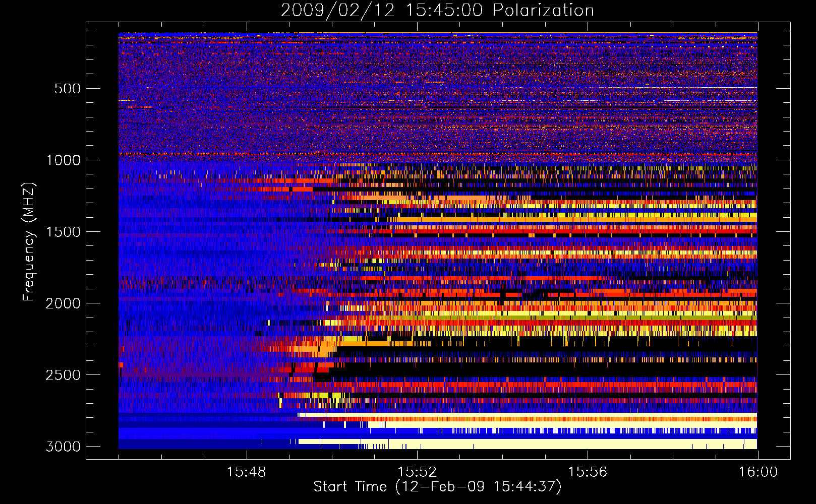Click the 15:52 time tick label
Image resolution: width=816 pixels, height=504 pixels.
pyautogui.click(x=417, y=472)
